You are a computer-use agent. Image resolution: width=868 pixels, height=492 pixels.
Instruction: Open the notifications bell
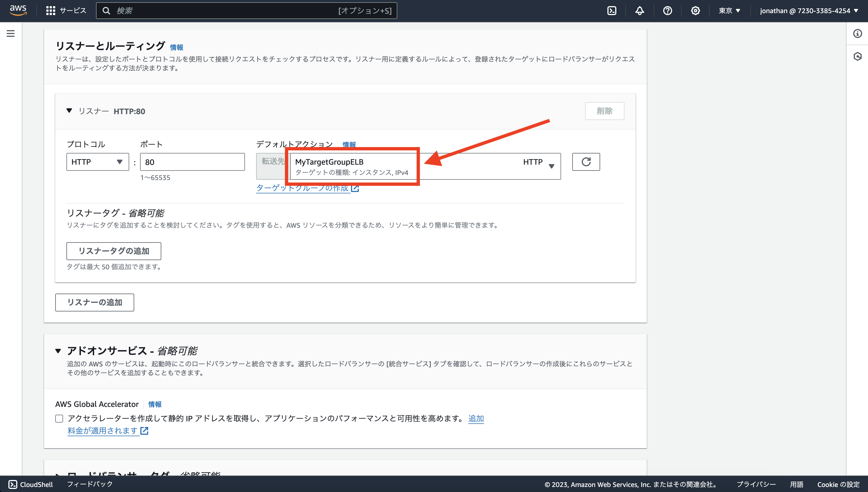[x=640, y=10]
